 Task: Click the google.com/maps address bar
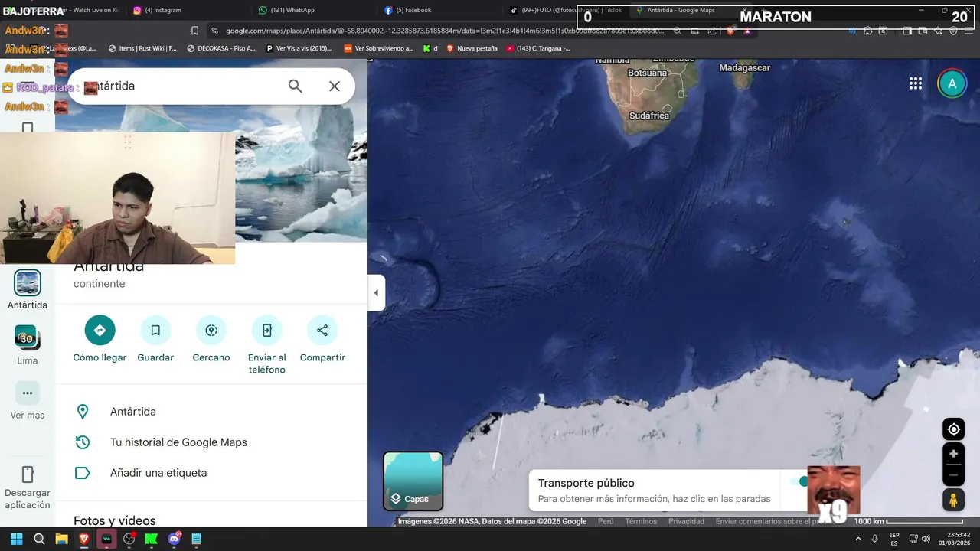(x=445, y=31)
